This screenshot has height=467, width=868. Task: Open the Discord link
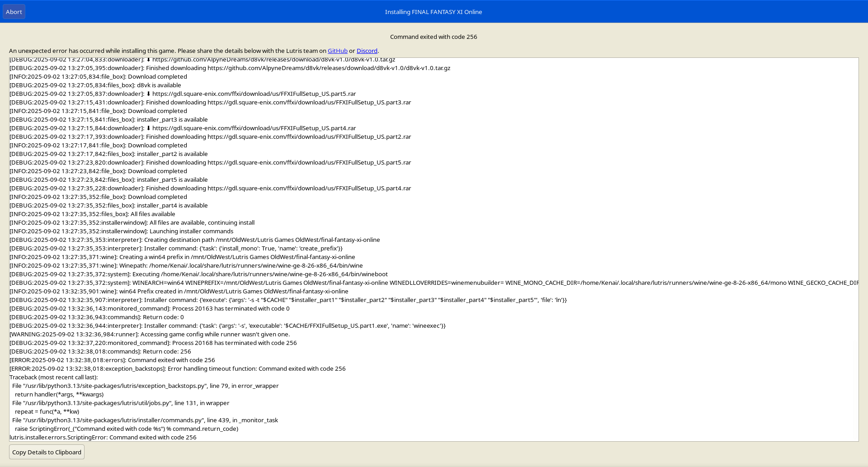tap(367, 51)
